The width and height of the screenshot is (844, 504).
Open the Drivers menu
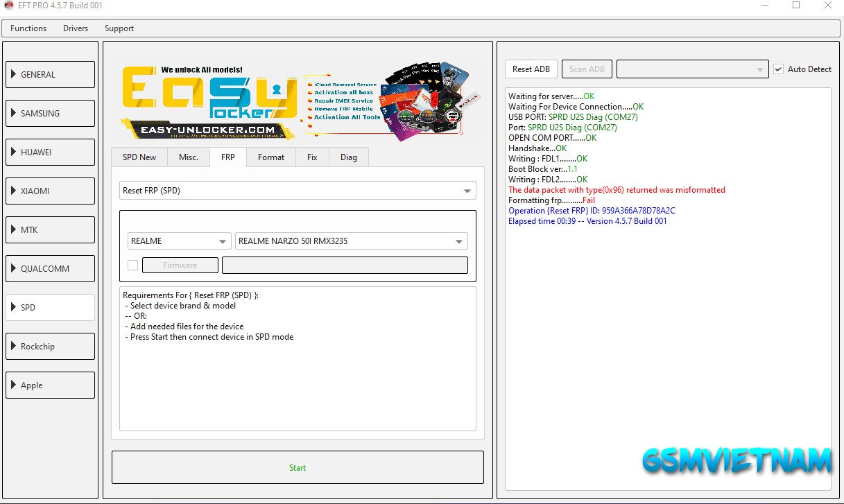(x=76, y=28)
